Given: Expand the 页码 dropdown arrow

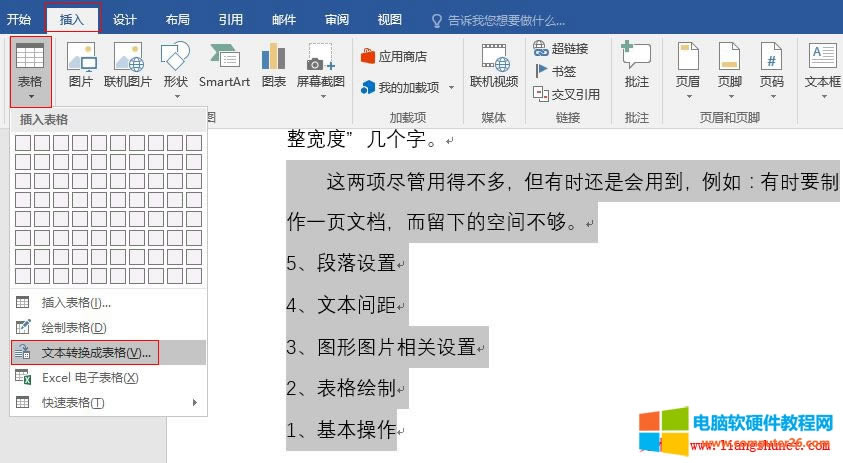Looking at the screenshot, I should click(x=773, y=97).
